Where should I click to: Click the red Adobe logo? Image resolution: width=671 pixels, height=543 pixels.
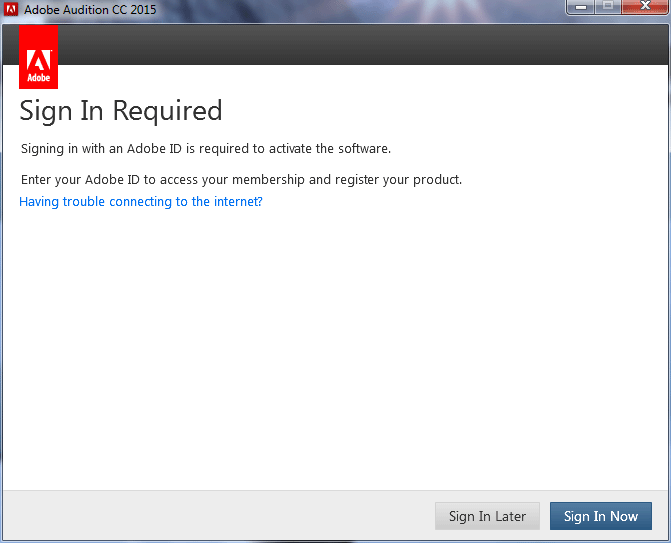[x=39, y=57]
